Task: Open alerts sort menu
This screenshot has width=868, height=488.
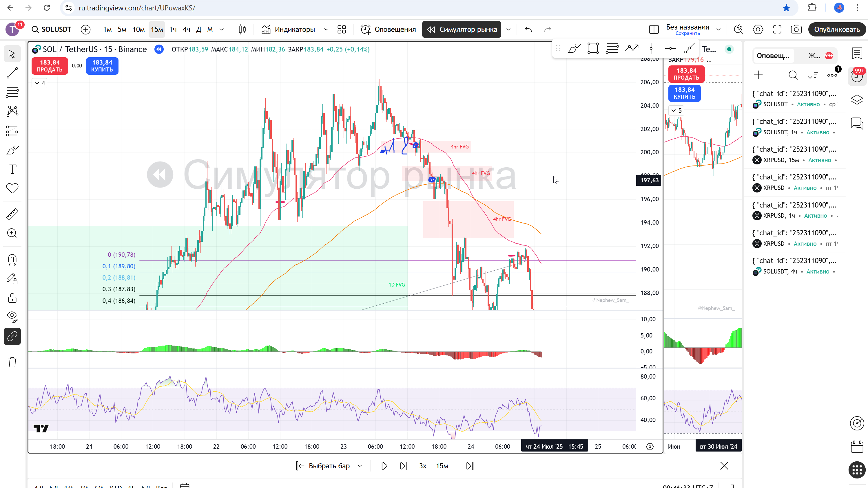Action: coord(812,75)
